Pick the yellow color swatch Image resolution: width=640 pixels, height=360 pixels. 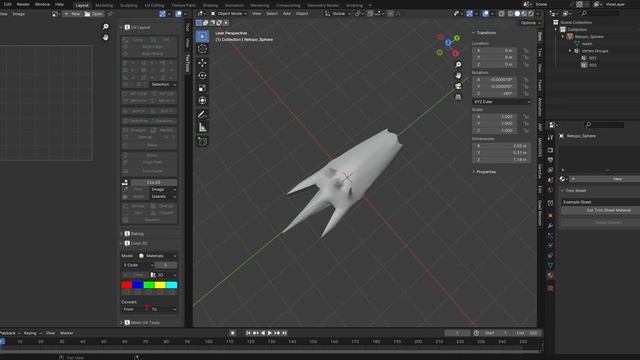[160, 285]
